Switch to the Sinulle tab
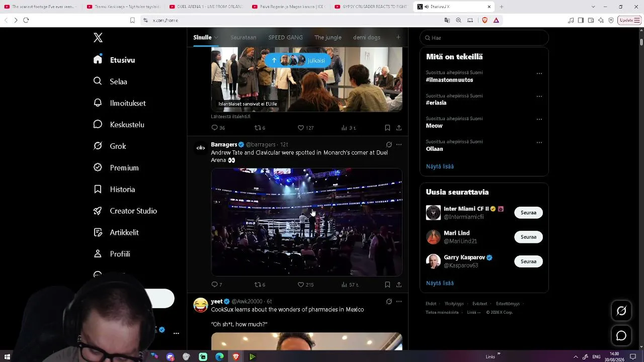 click(202, 37)
